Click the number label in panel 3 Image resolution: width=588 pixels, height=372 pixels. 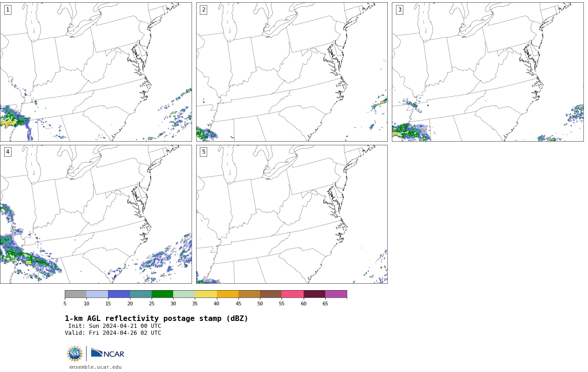399,10
